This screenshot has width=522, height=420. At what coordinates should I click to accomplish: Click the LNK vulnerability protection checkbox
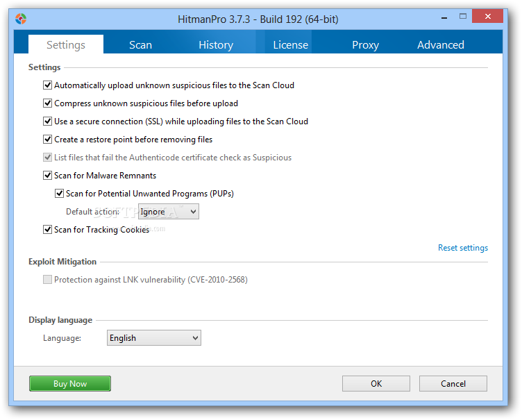(x=48, y=280)
